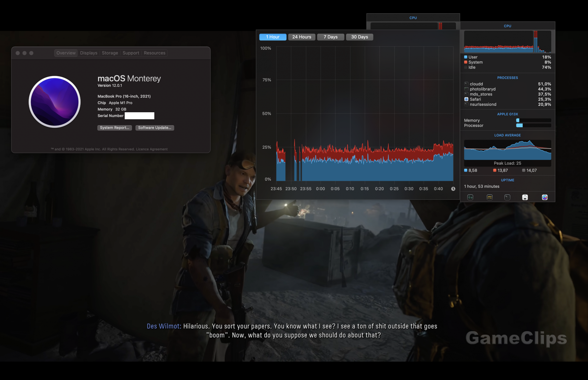
Task: Click the Software Update button
Action: [x=155, y=128]
